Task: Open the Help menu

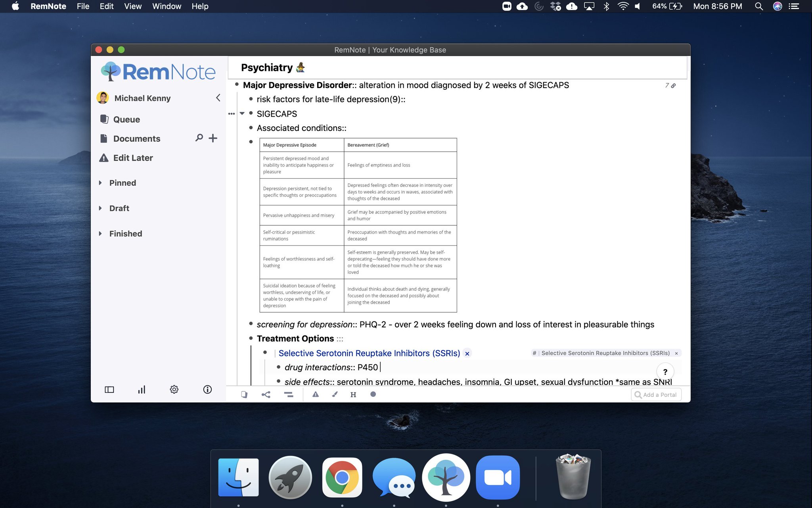Action: pyautogui.click(x=199, y=6)
